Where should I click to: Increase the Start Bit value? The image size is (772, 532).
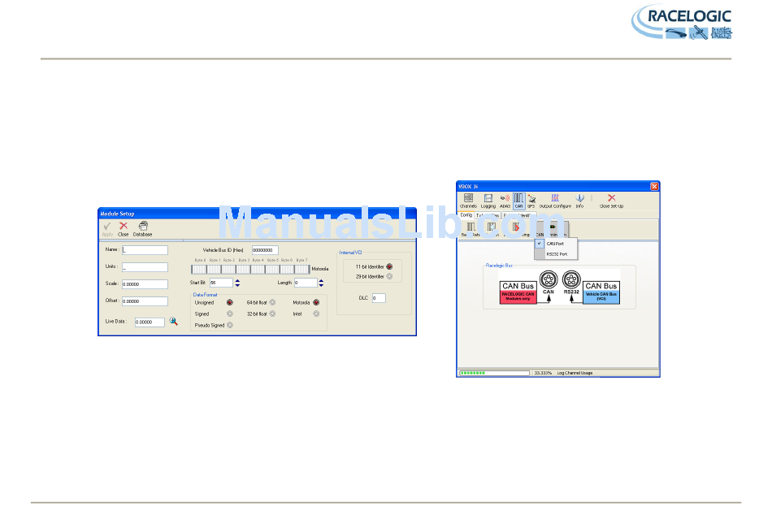click(x=237, y=280)
